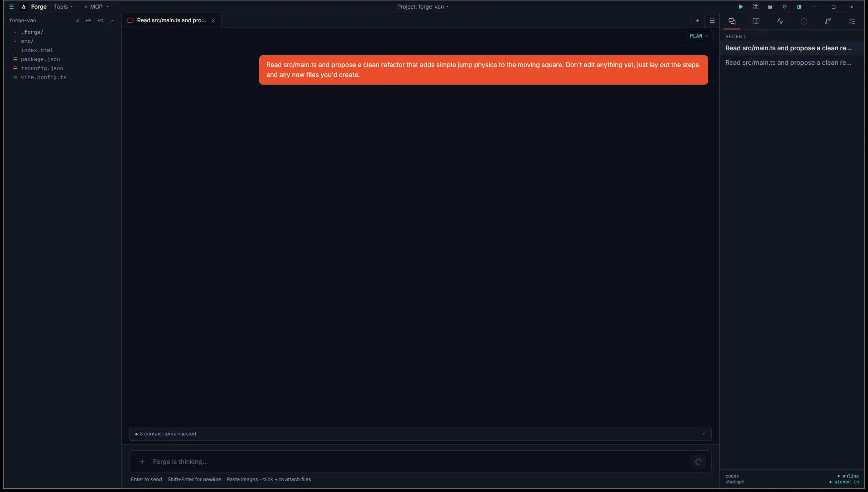Click the attach files plus icon
The width and height of the screenshot is (868, 492).
[142, 462]
